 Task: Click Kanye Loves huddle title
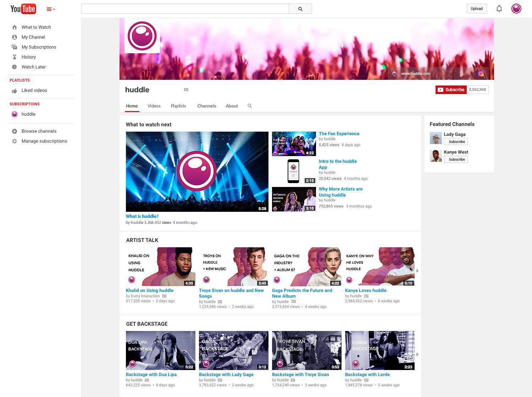click(x=366, y=291)
